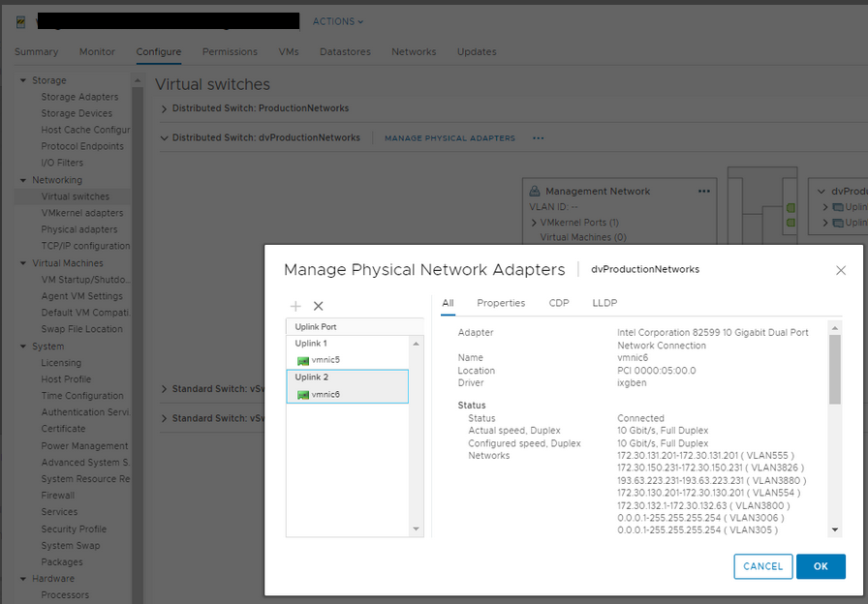
Task: Expand VMkernel Ports (1)
Action: click(x=534, y=223)
